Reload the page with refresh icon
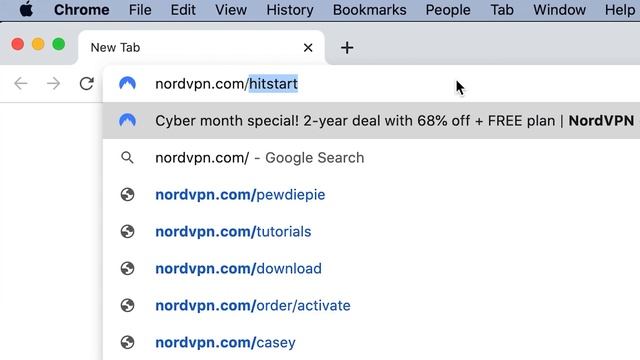This screenshot has width=640, height=360. point(87,84)
